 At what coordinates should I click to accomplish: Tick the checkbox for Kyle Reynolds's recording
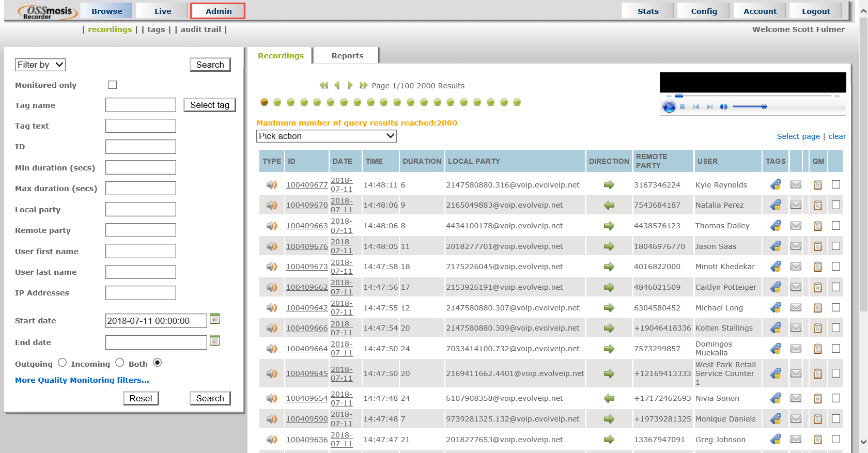pyautogui.click(x=835, y=184)
